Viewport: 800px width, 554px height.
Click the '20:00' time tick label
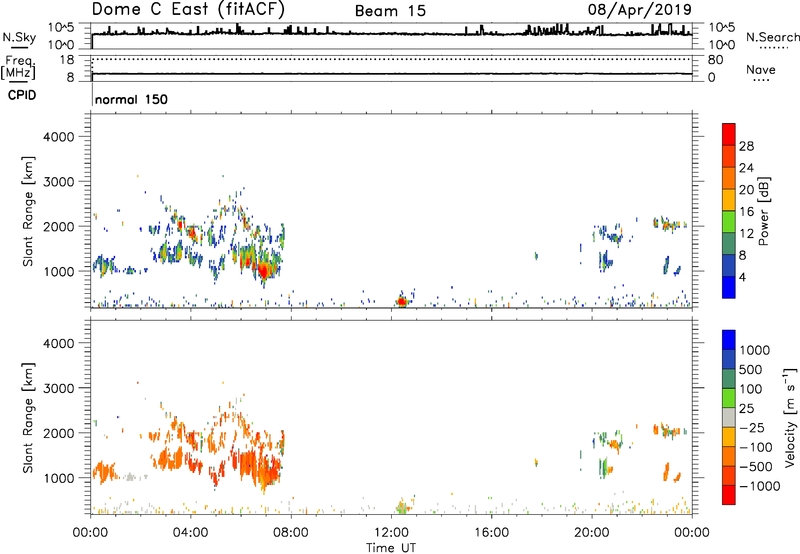(591, 533)
